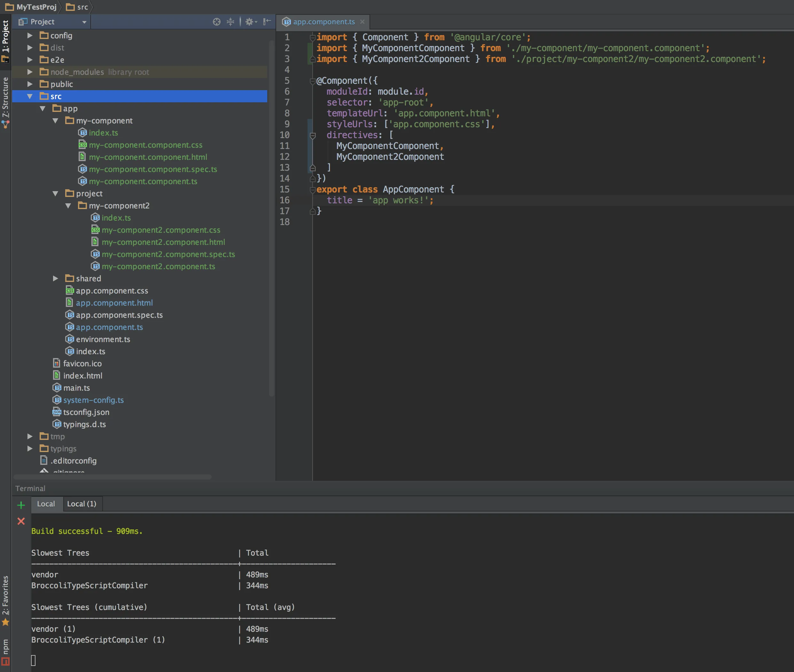Close terminal session with red X
The image size is (794, 672).
point(21,521)
